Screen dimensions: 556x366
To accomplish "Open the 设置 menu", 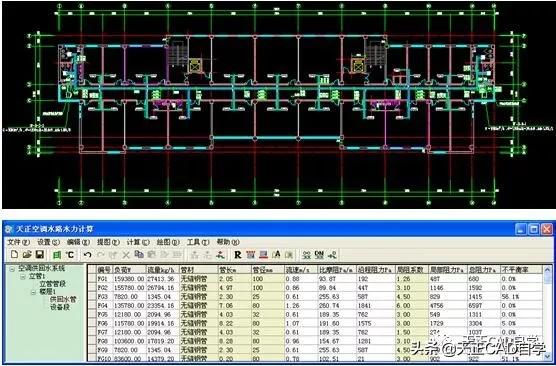I will [48, 242].
